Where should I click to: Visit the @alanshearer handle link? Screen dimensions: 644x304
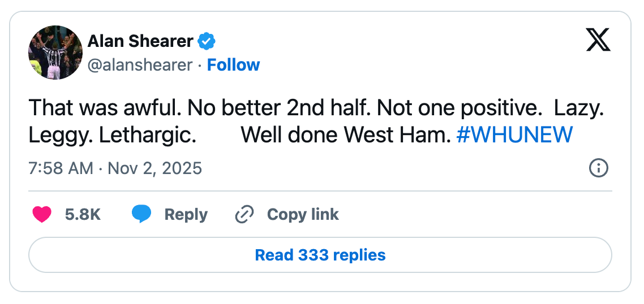pos(140,65)
